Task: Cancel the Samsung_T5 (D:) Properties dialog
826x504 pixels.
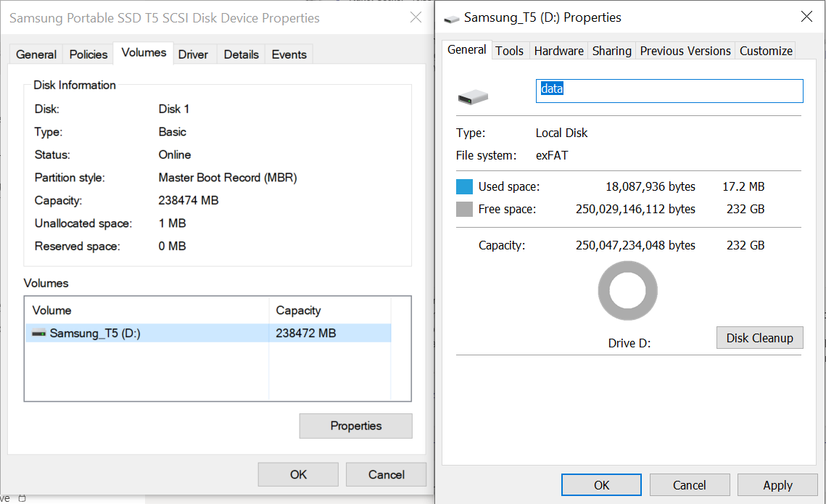Action: pyautogui.click(x=690, y=485)
